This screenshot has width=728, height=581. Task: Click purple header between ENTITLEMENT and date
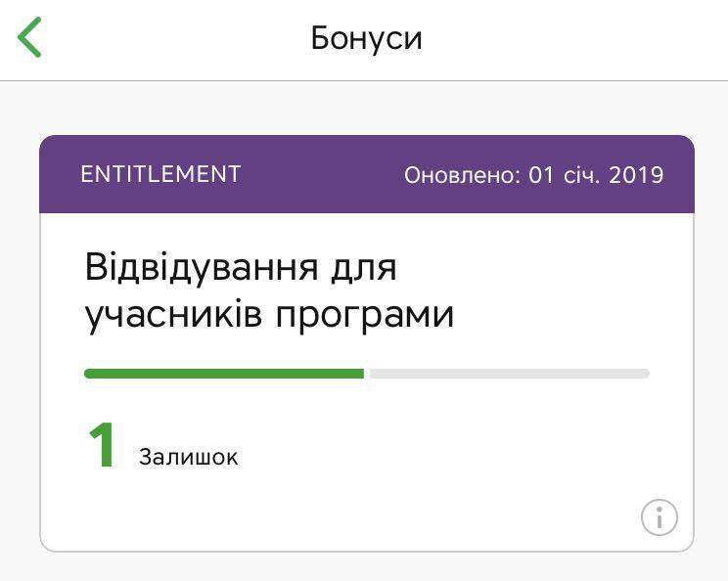point(323,174)
